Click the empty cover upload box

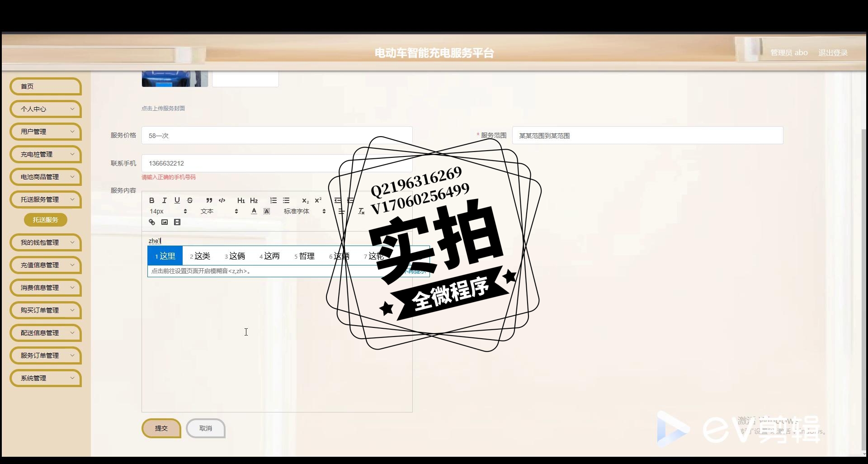(x=245, y=79)
